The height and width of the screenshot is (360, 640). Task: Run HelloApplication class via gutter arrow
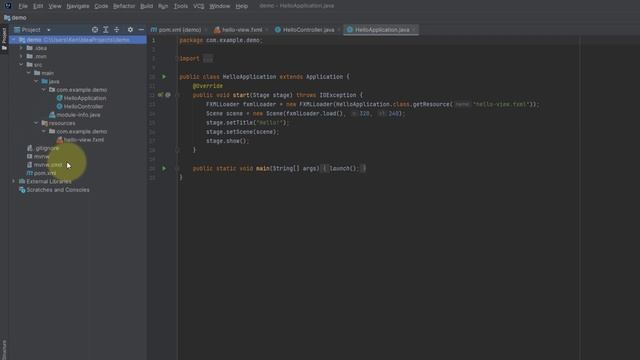point(164,77)
